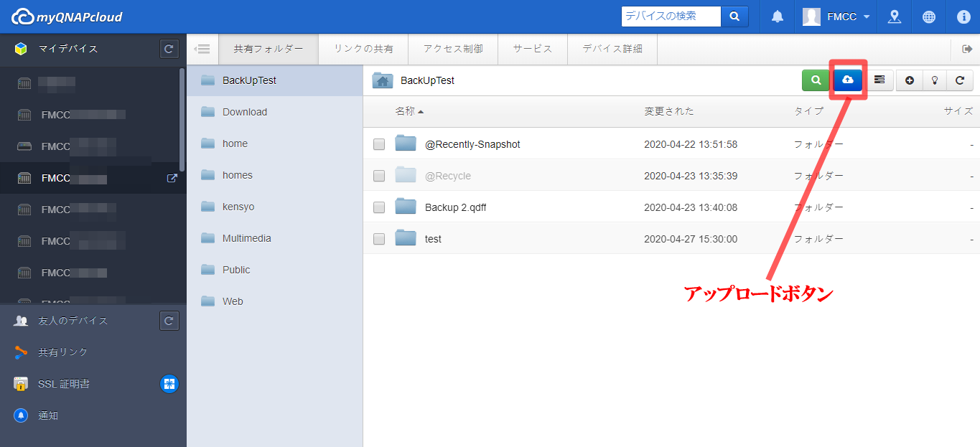
Task: Open the Backup 2.qdff folder name
Action: 456,207
